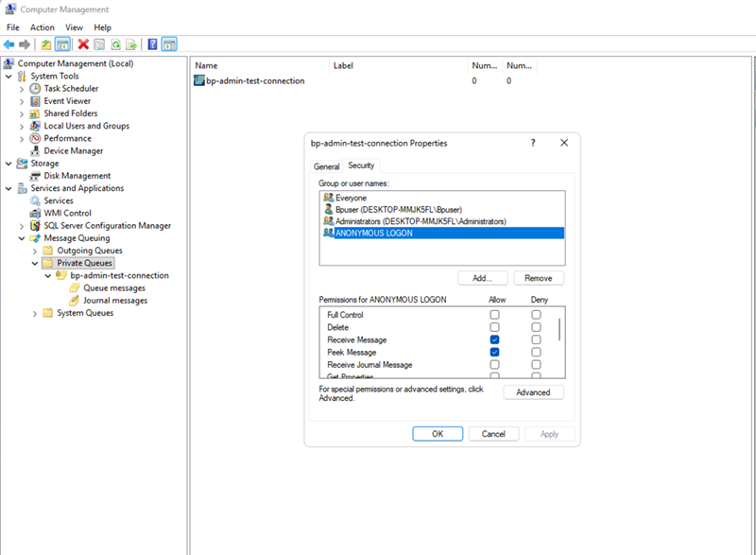This screenshot has width=756, height=555.
Task: Select Task Scheduler in System Tools
Action: (x=71, y=89)
